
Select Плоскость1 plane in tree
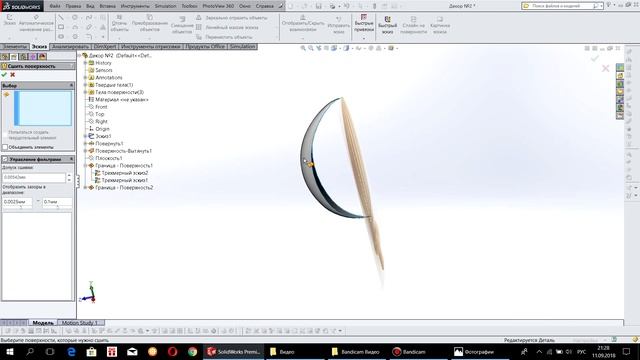tap(109, 158)
